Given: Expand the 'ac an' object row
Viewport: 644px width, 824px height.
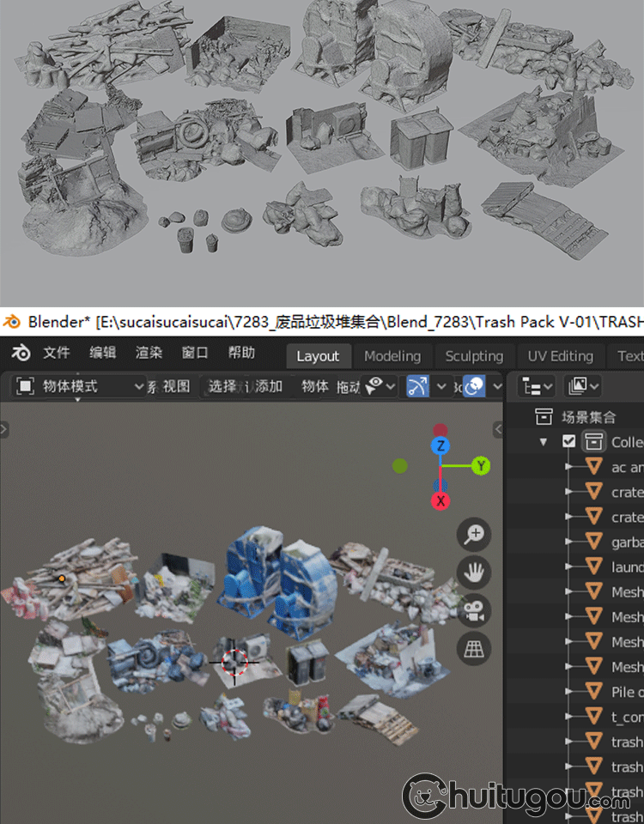Looking at the screenshot, I should [568, 467].
